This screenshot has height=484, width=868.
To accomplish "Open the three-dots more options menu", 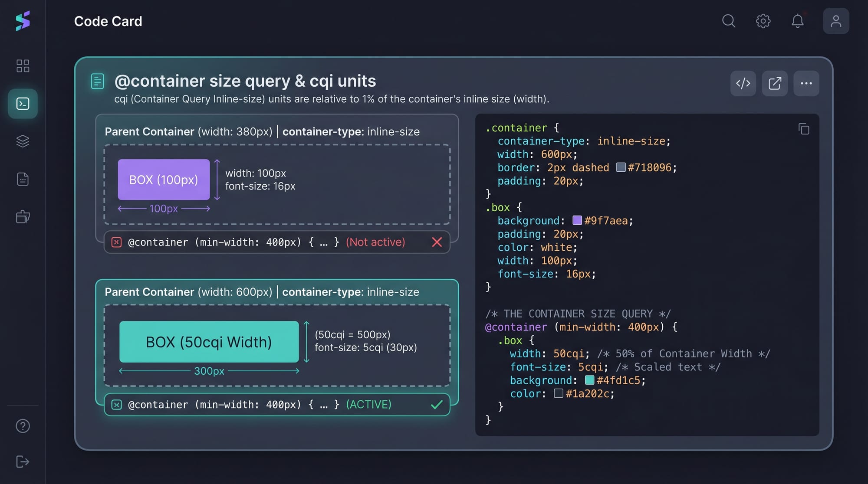I will click(806, 83).
